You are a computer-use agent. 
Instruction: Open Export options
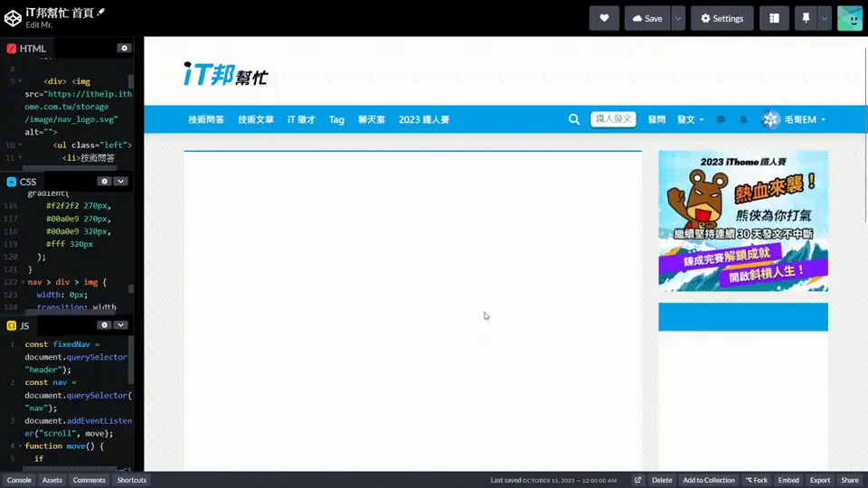click(x=820, y=480)
